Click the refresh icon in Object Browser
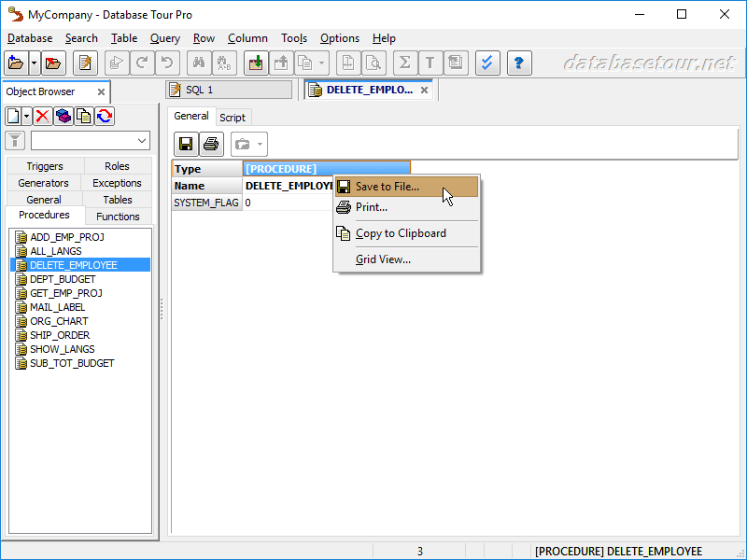747x560 pixels. click(105, 116)
